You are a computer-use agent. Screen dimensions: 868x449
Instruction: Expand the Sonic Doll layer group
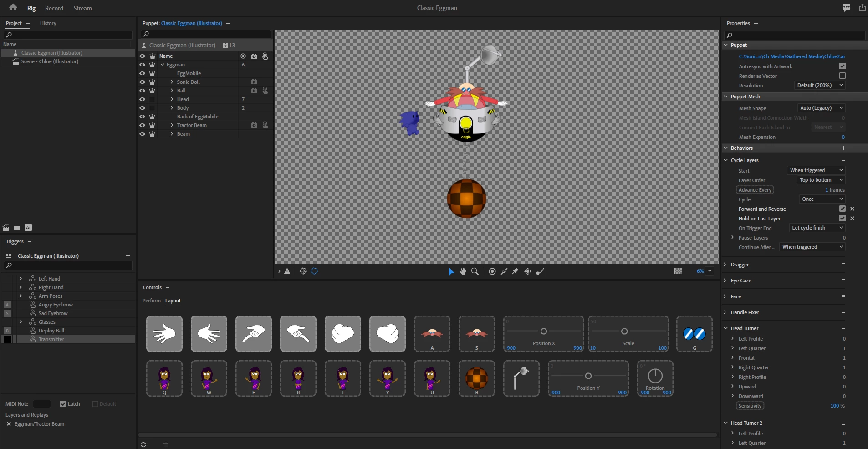[x=172, y=82]
